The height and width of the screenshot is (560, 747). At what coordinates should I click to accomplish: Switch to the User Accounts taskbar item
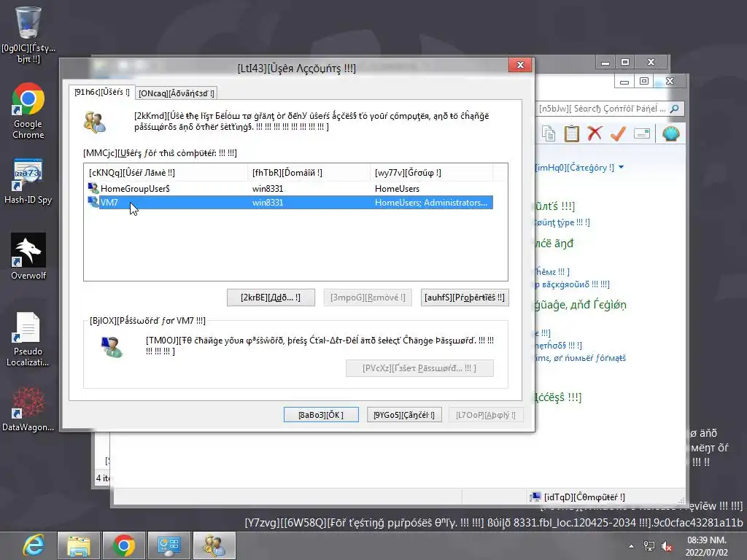[214, 545]
